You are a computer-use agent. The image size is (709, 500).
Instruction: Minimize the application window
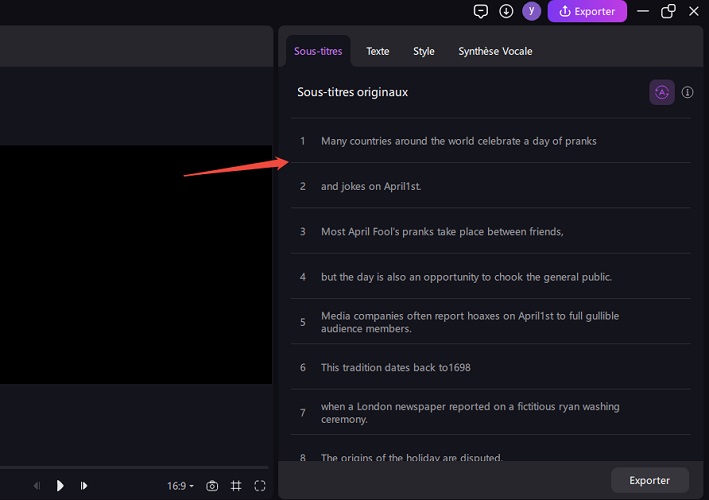[643, 11]
